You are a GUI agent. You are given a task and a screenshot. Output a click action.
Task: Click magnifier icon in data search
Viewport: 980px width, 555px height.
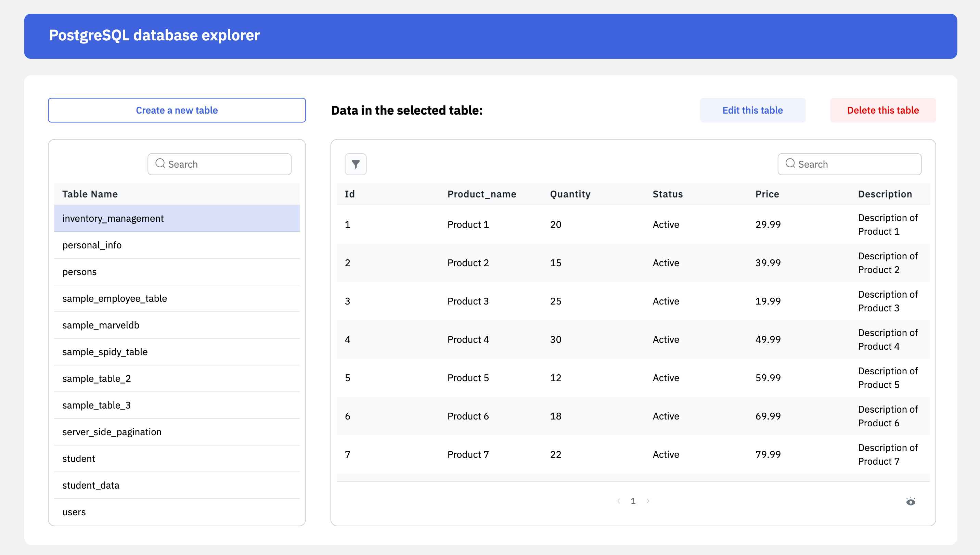pos(790,164)
